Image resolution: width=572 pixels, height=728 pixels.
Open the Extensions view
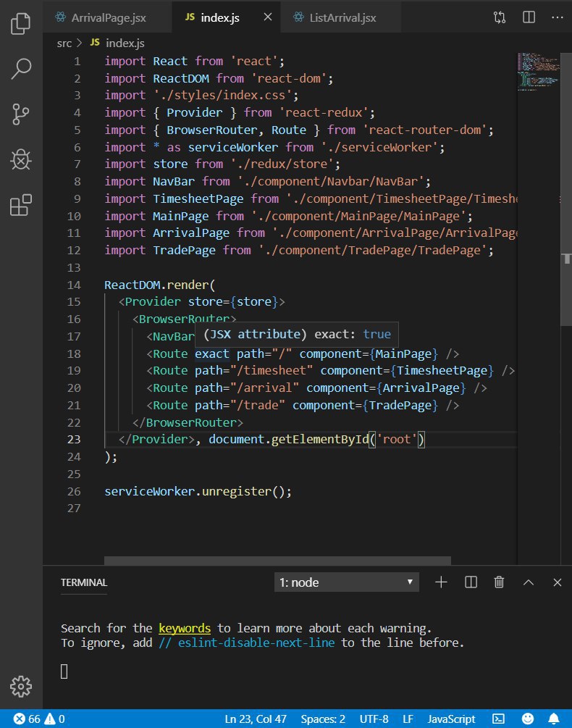[x=21, y=206]
